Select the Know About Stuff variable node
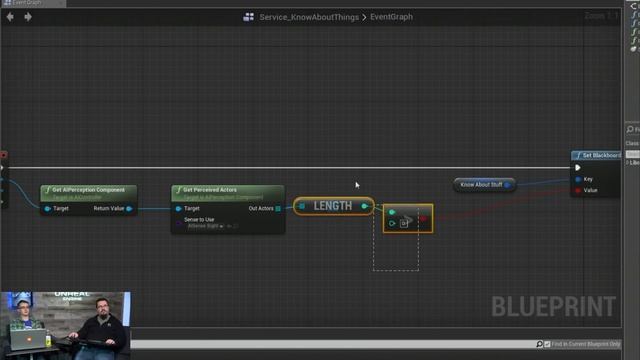 click(x=484, y=185)
